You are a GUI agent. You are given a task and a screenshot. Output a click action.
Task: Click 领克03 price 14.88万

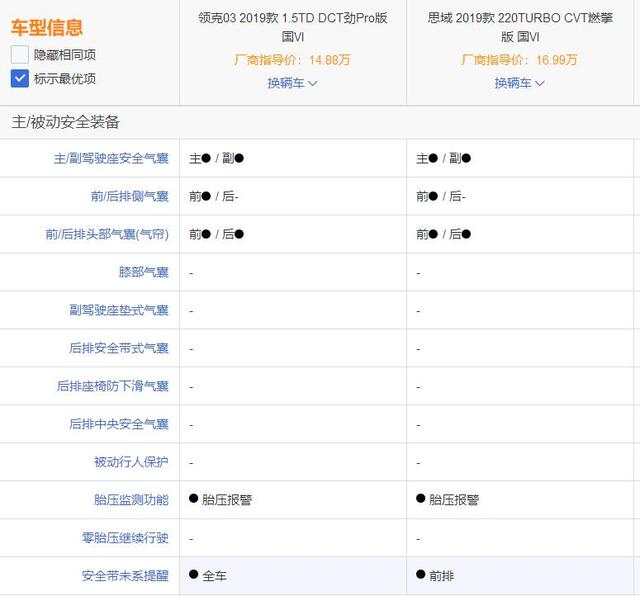[x=292, y=60]
